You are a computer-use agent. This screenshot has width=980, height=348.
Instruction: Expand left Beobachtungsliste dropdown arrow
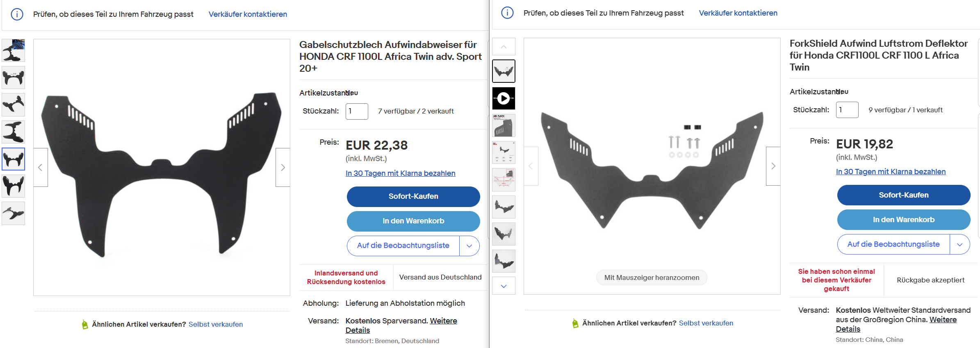pos(469,246)
